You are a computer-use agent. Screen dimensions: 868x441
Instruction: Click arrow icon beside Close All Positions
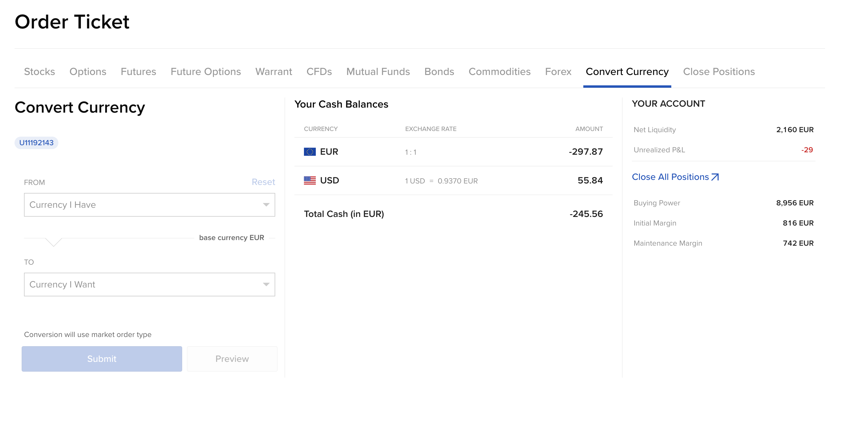(x=715, y=177)
